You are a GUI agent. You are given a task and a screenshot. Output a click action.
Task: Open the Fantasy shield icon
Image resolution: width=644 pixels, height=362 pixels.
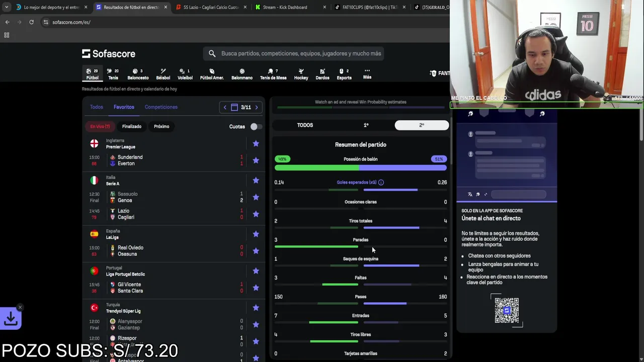(x=433, y=73)
